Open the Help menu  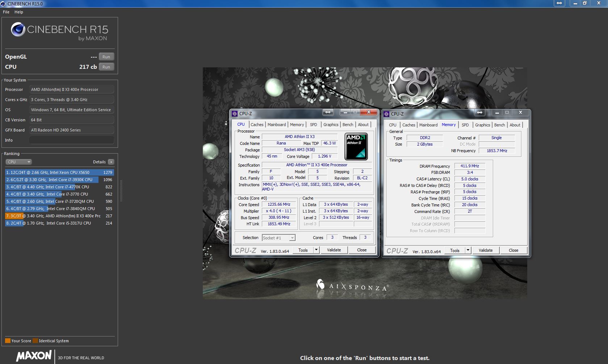[19, 12]
